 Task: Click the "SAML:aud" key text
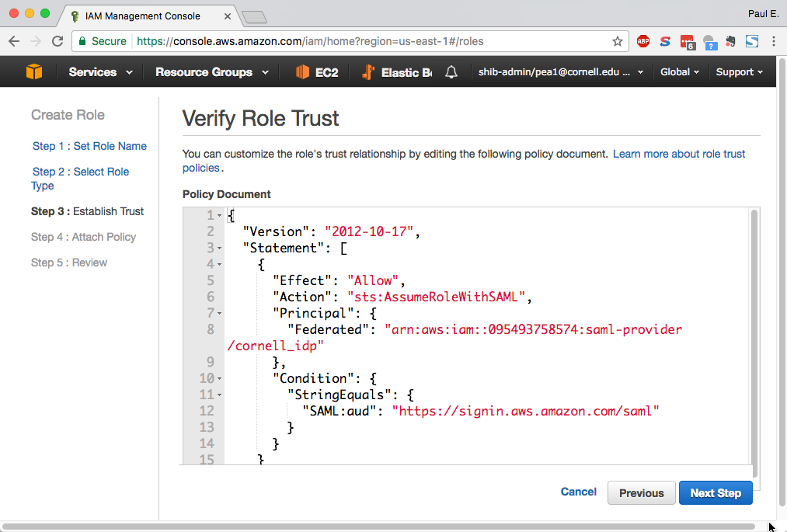(x=340, y=411)
